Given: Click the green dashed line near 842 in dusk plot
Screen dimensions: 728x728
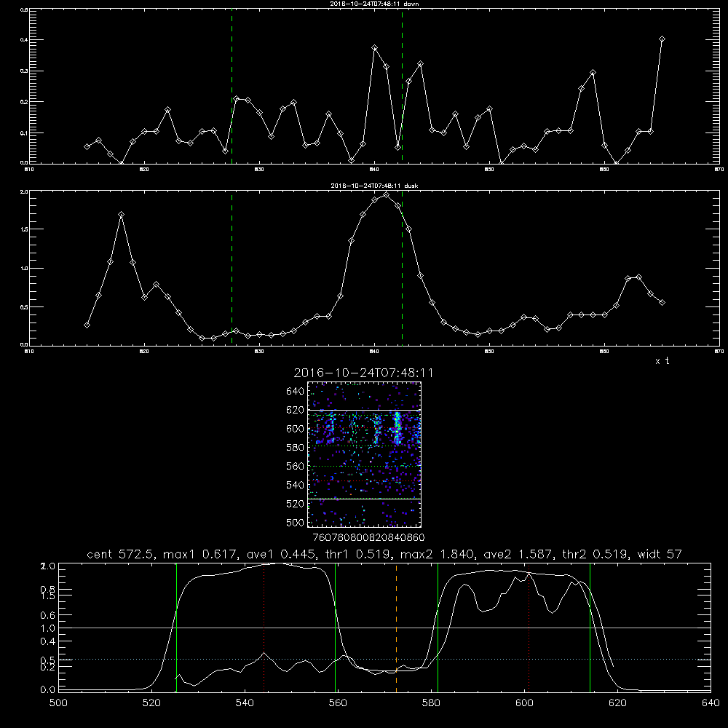Looking at the screenshot, I should click(x=402, y=269).
